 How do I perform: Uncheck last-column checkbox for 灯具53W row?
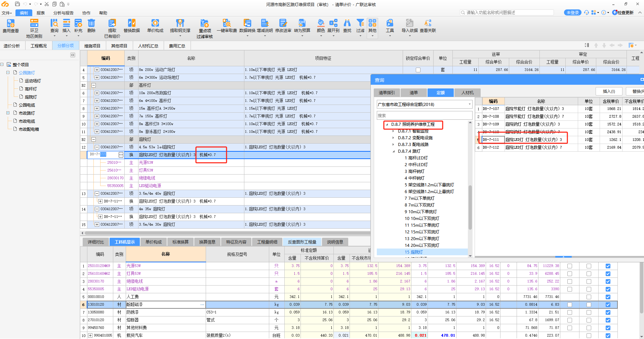[x=608, y=274]
